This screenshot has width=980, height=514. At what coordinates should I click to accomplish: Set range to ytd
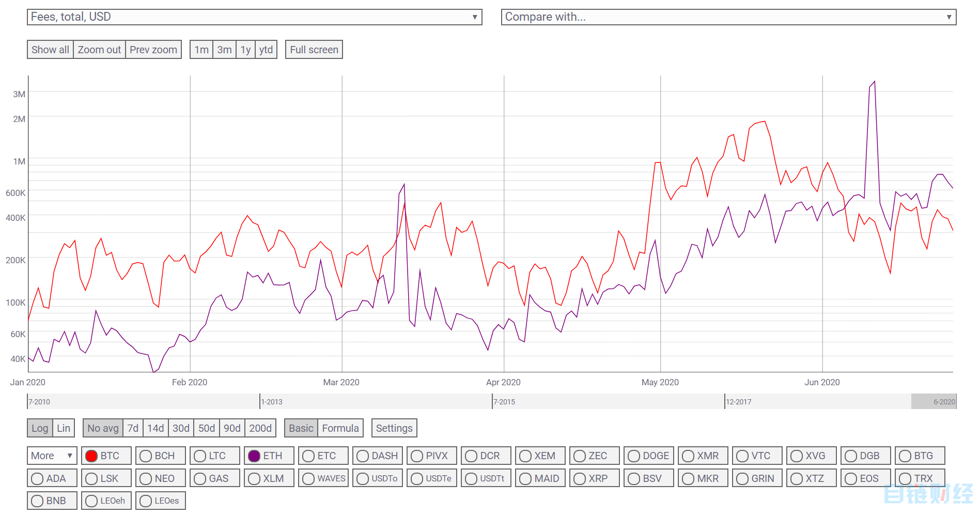click(266, 50)
